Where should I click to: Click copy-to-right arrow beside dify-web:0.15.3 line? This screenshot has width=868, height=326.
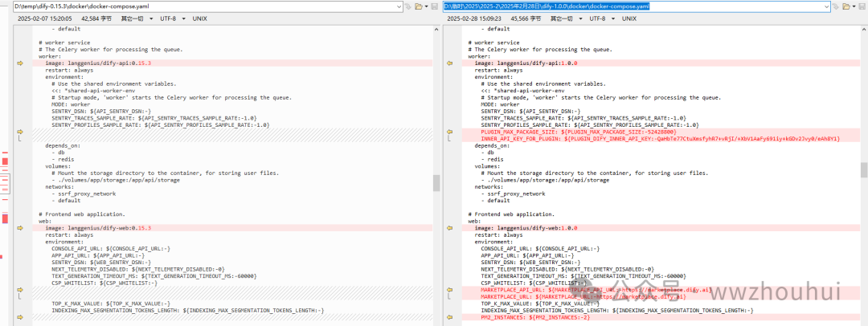point(19,228)
